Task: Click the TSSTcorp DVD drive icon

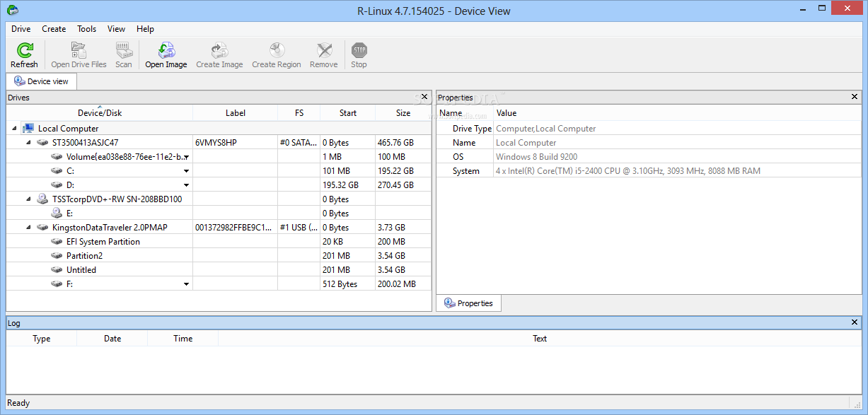Action: (42, 199)
